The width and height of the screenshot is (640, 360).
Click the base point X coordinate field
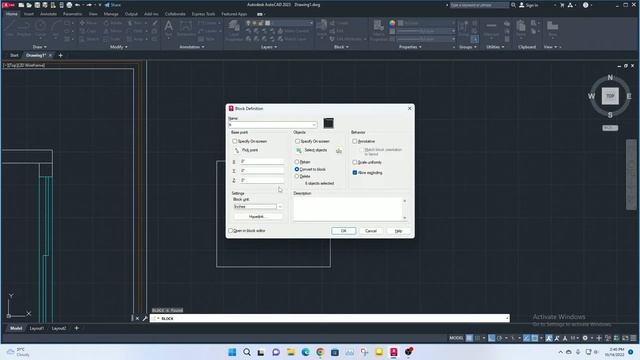click(x=262, y=162)
